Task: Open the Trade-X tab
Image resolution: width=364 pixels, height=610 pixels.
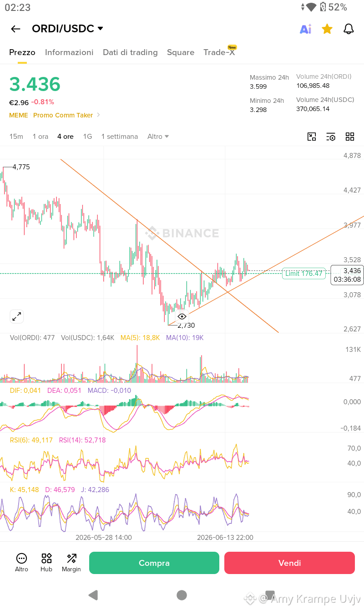Action: (219, 52)
